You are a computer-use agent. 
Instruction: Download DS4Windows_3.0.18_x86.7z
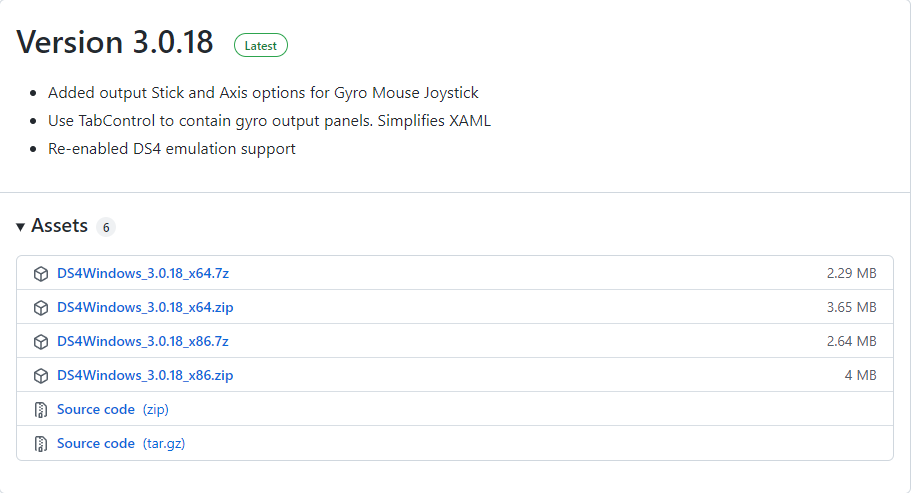[x=143, y=341]
